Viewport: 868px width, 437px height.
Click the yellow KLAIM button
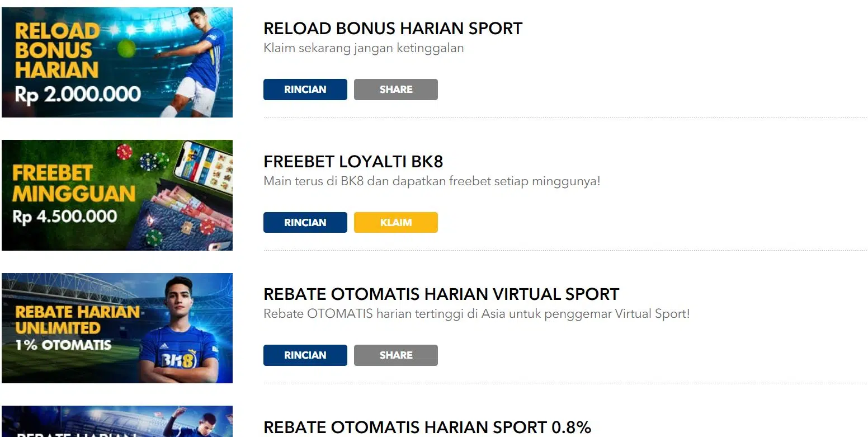[395, 222]
